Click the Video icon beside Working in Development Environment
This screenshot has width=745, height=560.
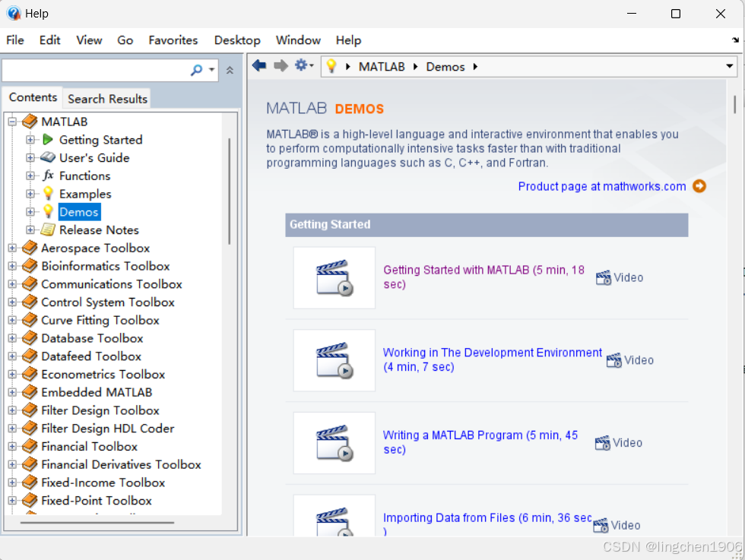[x=614, y=360]
